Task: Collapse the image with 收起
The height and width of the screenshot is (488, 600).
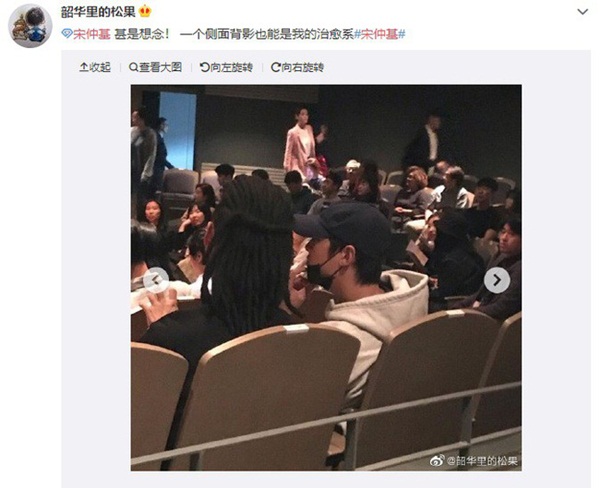Action: click(x=95, y=67)
